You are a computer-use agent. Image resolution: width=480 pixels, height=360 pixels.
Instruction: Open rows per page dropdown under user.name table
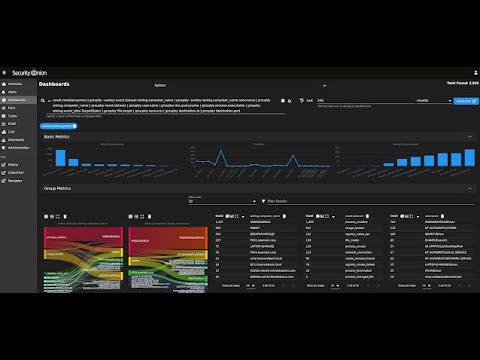click(x=427, y=286)
